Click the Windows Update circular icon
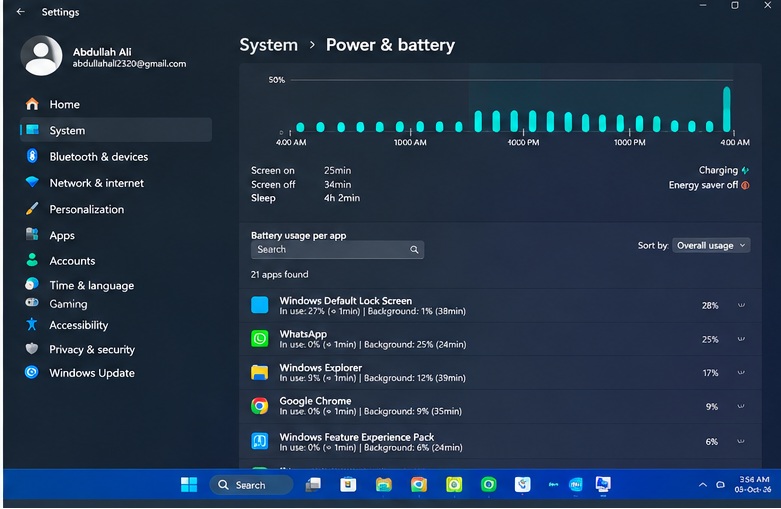 (x=32, y=372)
